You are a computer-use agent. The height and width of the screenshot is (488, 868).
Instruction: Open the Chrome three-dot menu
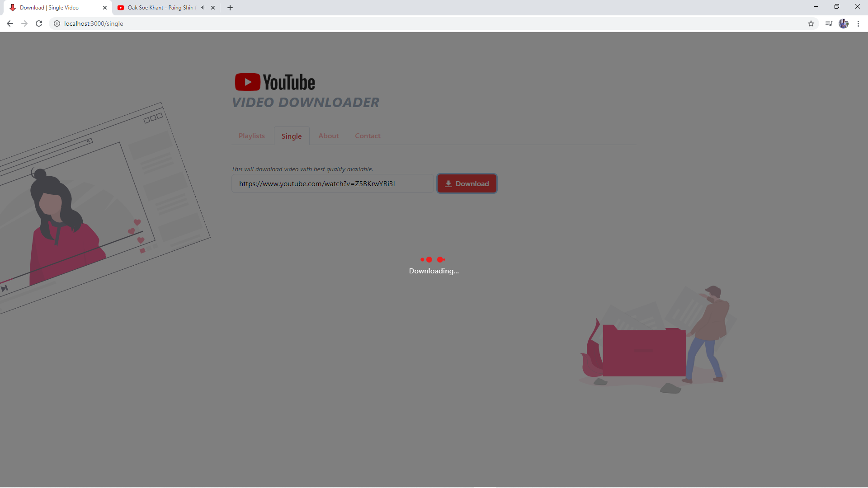858,23
